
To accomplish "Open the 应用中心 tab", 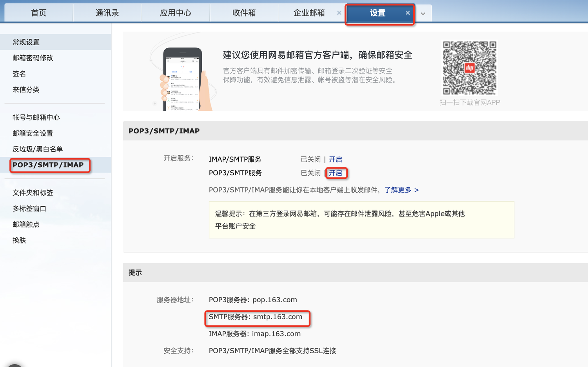I will 176,13.
